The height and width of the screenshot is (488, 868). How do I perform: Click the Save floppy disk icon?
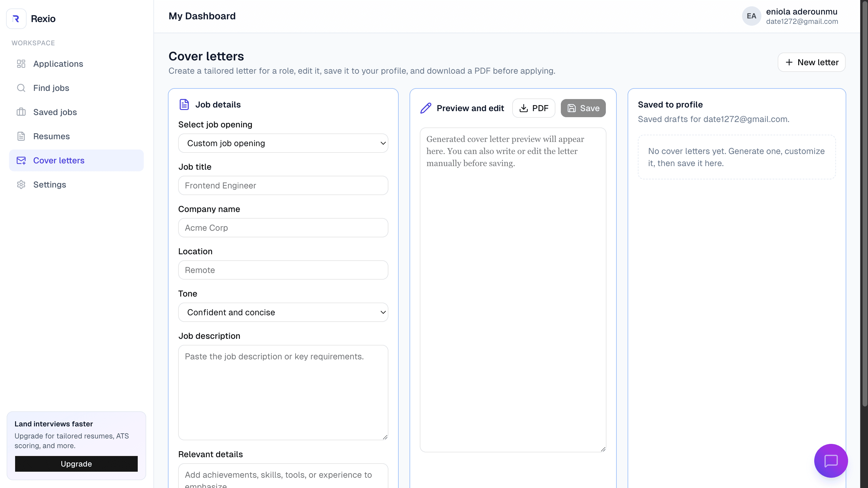pos(571,108)
